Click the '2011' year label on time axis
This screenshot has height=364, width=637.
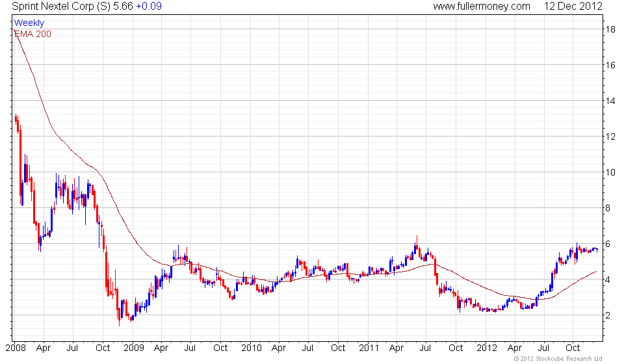(369, 348)
